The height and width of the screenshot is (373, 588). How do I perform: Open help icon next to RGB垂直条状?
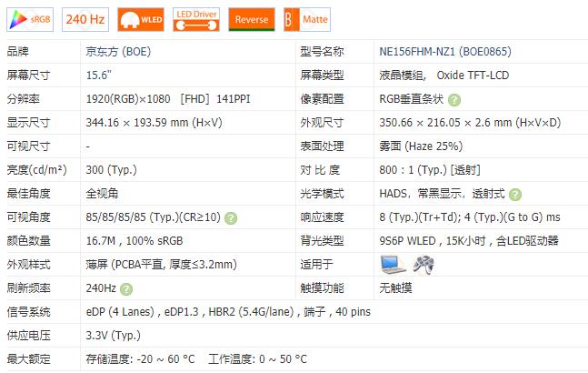tap(454, 100)
